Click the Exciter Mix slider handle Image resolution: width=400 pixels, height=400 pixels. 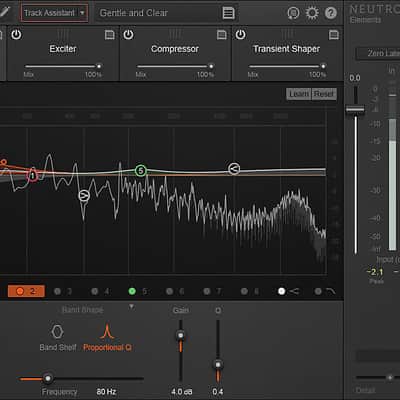(x=99, y=66)
